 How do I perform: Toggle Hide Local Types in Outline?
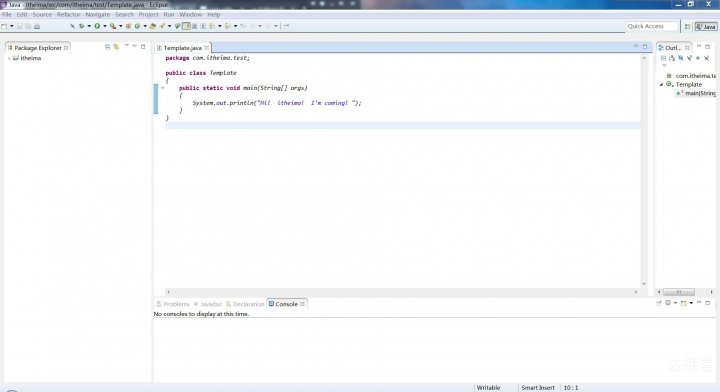pyautogui.click(x=707, y=58)
